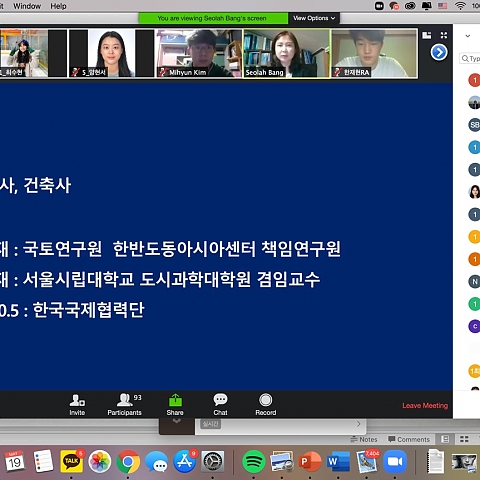Open the Help menu
480x480 pixels.
pyautogui.click(x=58, y=6)
